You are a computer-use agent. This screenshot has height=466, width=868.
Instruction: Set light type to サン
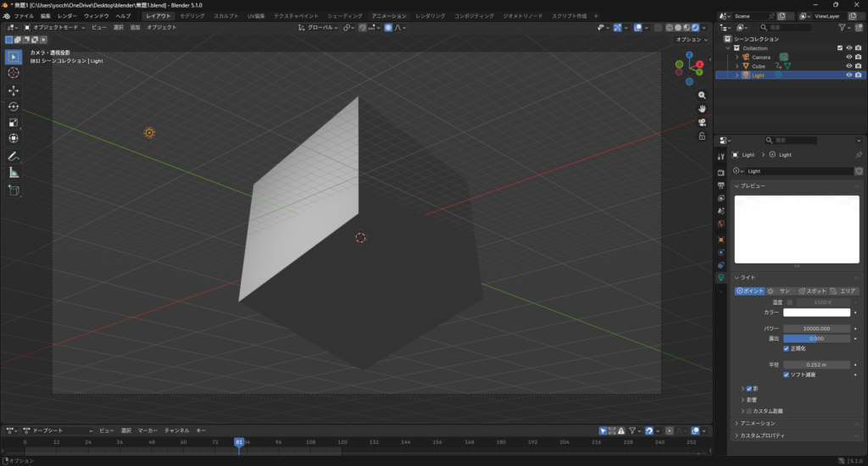pos(780,291)
